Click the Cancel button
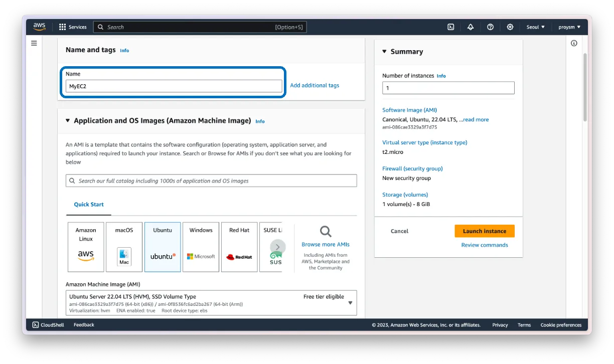This screenshot has width=614, height=364. click(x=399, y=231)
